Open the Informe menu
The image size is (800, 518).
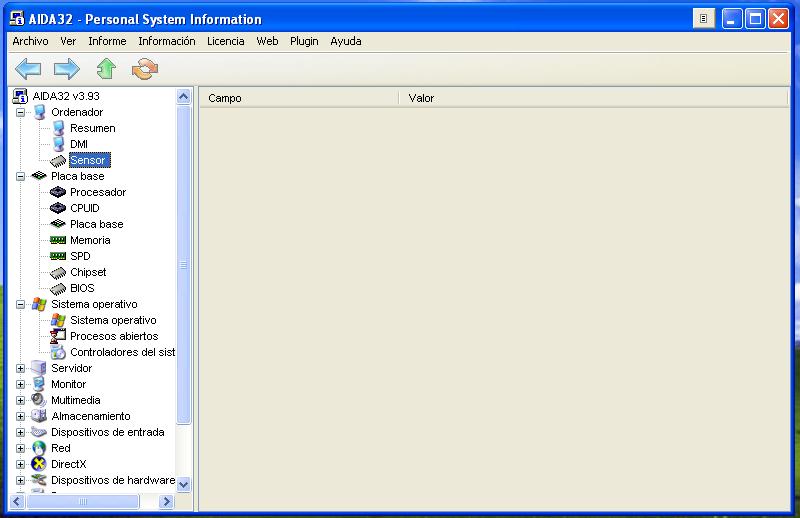point(107,41)
